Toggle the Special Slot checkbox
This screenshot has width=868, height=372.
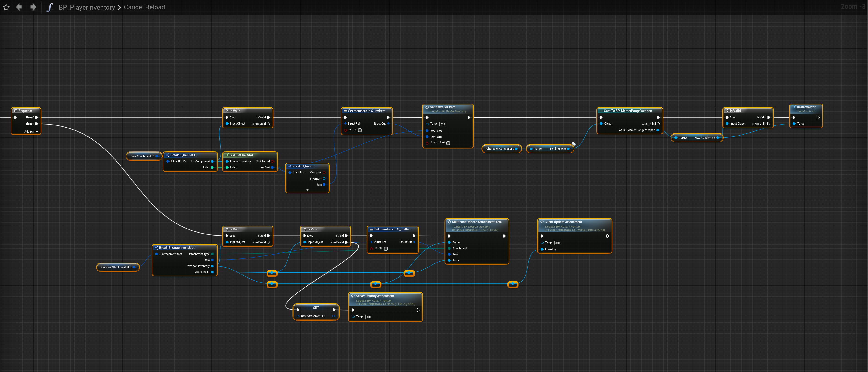(448, 143)
